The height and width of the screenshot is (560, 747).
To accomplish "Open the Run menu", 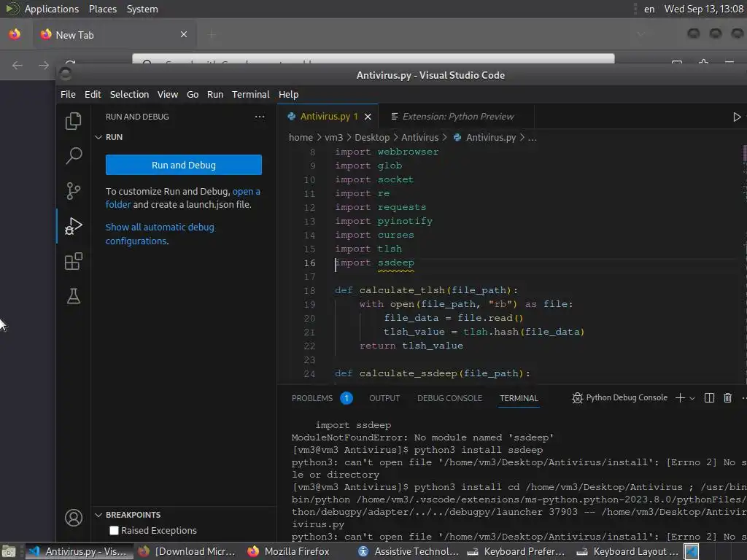I will pyautogui.click(x=215, y=94).
